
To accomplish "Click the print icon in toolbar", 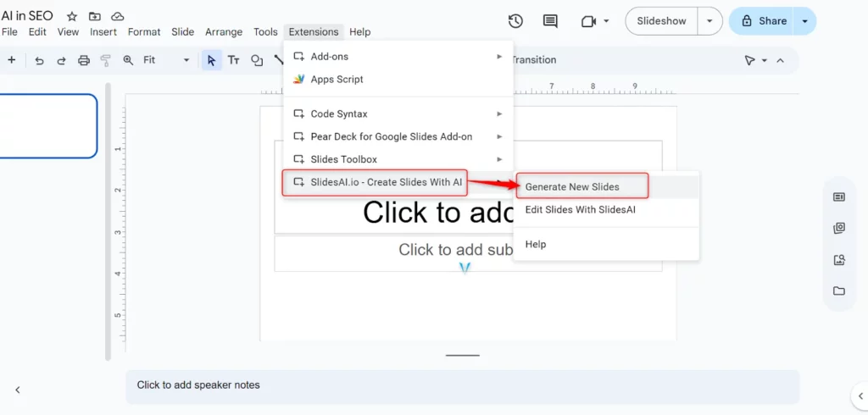I will coord(84,60).
